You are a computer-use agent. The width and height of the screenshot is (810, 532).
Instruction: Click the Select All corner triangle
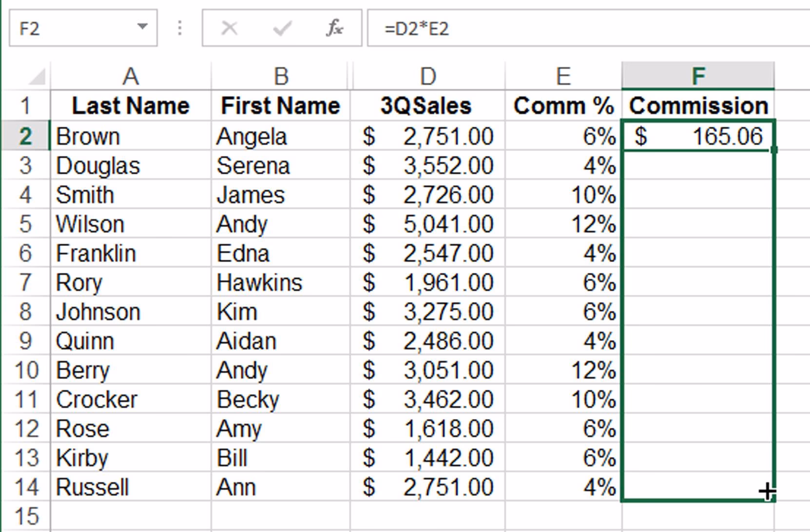(37, 76)
